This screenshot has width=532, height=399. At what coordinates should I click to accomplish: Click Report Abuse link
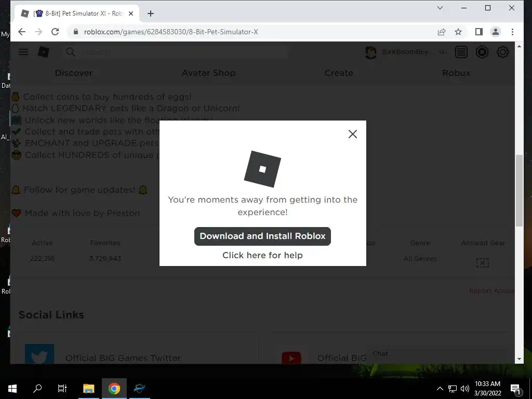click(x=491, y=291)
